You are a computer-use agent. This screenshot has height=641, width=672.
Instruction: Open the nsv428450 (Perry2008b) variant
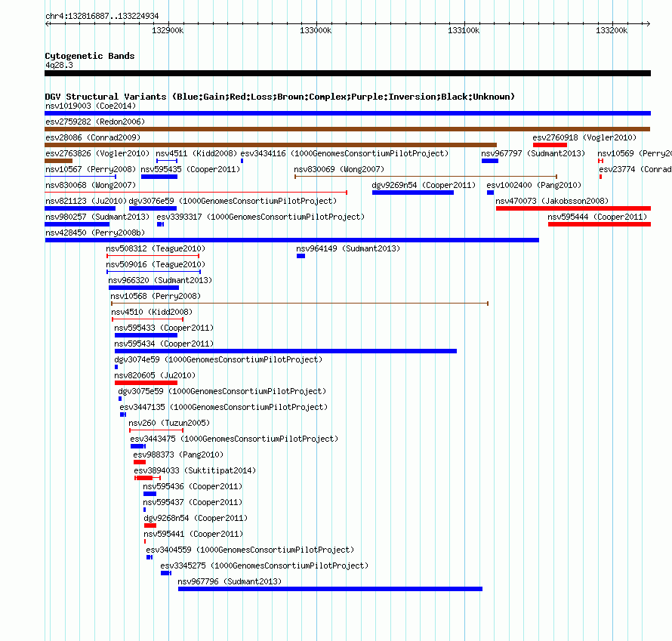pyautogui.click(x=95, y=233)
